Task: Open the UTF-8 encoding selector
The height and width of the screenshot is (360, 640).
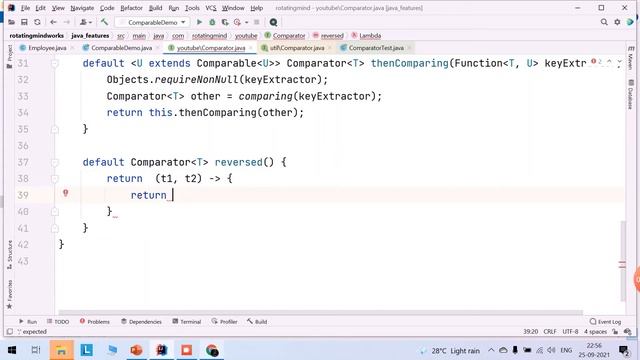Action: coord(570,332)
